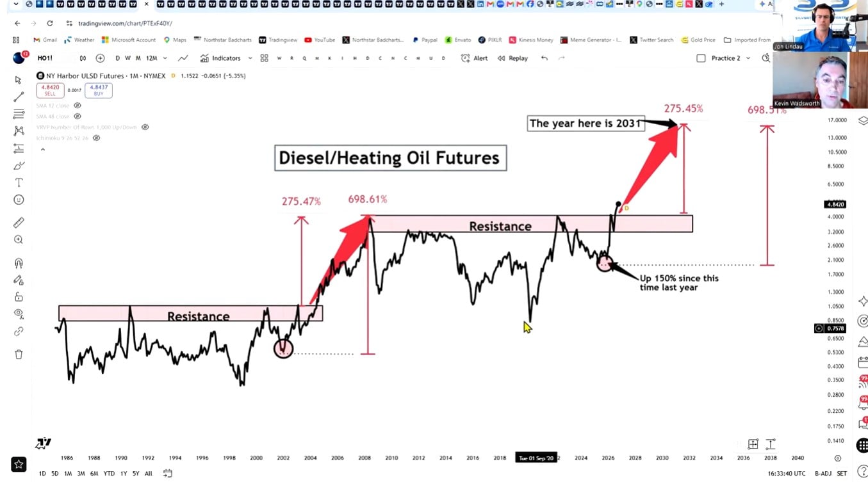Activate the zoom in tool
This screenshot has height=482, width=868.
pyautogui.click(x=19, y=239)
